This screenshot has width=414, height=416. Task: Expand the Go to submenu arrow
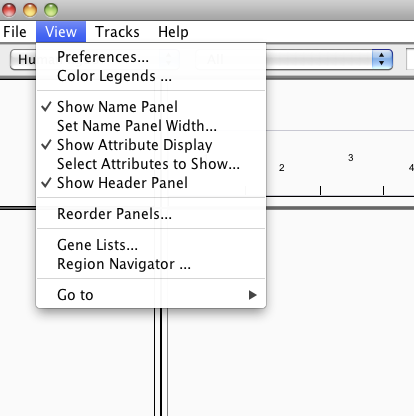tap(253, 295)
